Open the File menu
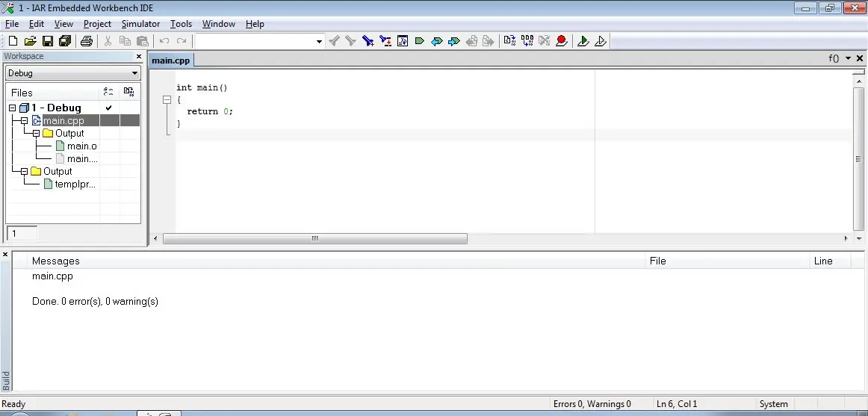The height and width of the screenshot is (416, 868). 12,24
